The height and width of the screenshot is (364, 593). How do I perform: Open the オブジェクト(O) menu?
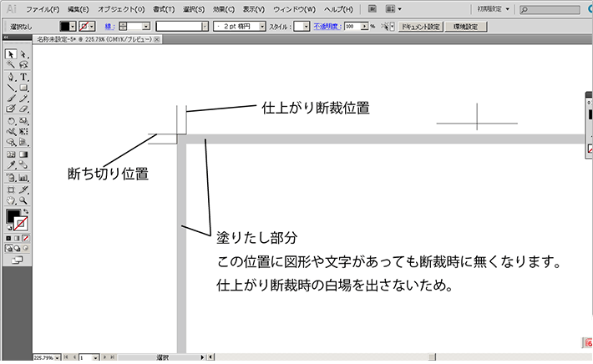coord(121,9)
